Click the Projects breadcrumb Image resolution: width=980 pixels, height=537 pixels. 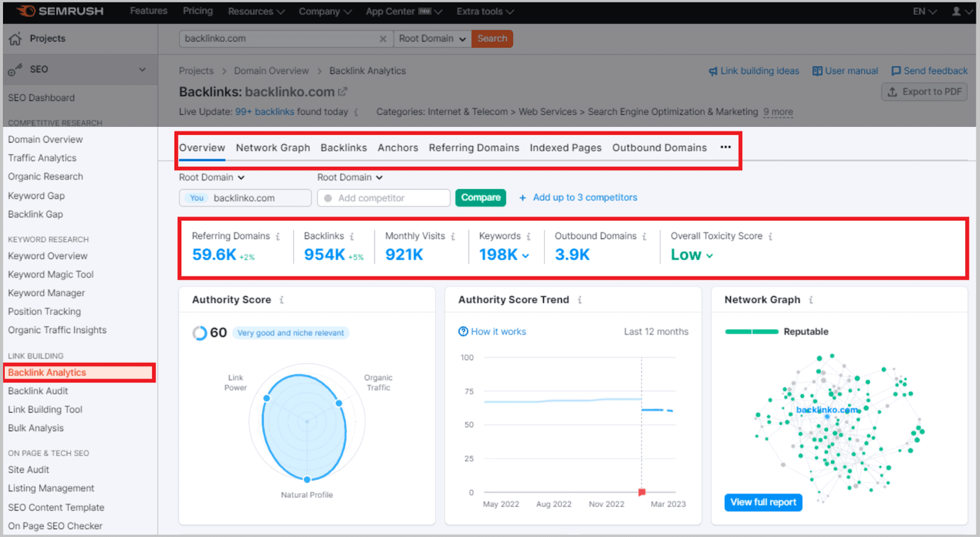pyautogui.click(x=196, y=71)
